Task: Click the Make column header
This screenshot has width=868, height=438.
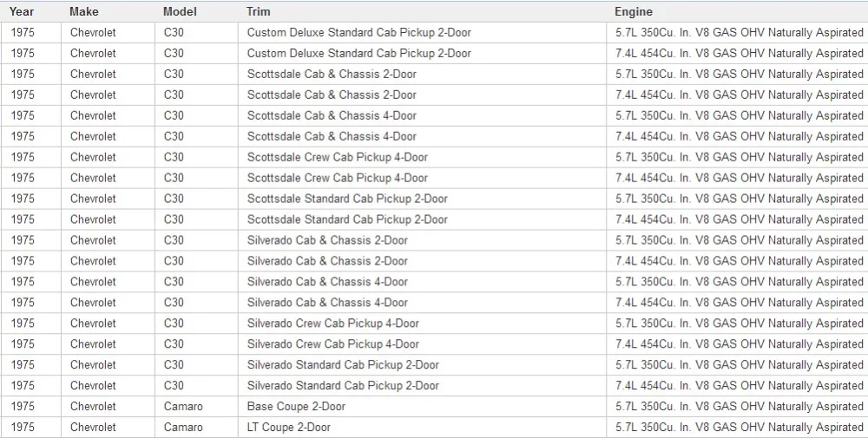Action: [84, 11]
